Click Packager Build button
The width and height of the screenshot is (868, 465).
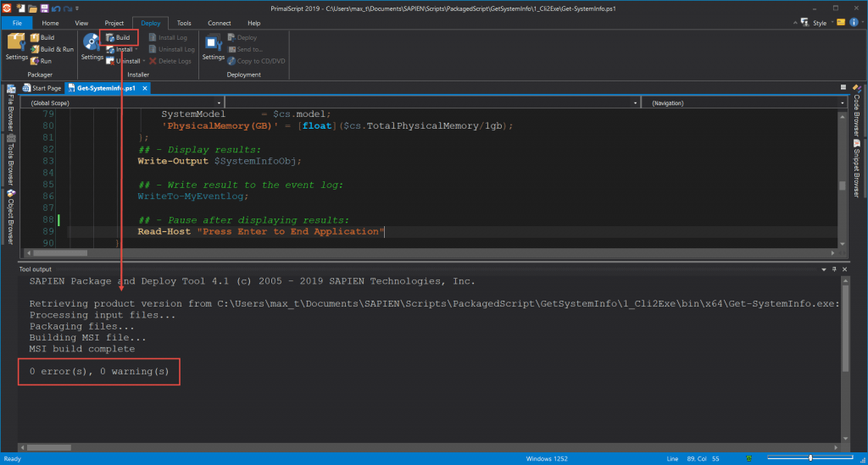click(42, 37)
